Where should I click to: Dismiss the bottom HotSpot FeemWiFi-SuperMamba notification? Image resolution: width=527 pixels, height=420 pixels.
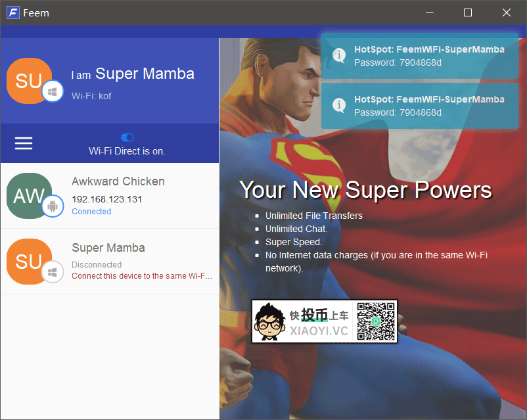pos(419,106)
